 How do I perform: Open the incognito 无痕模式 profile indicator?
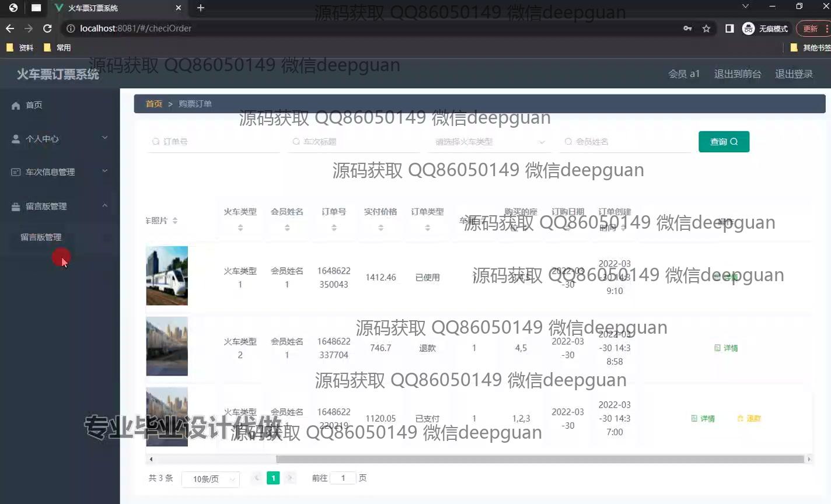coord(765,28)
